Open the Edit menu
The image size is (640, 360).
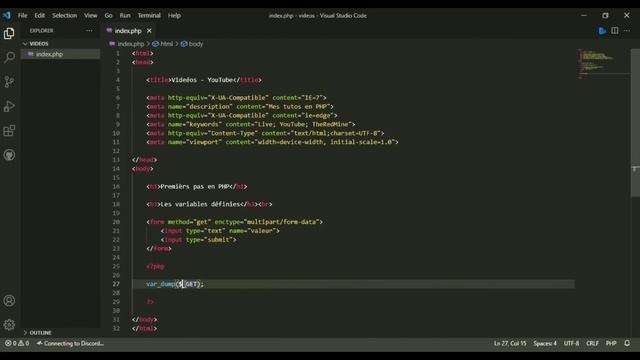(40, 16)
